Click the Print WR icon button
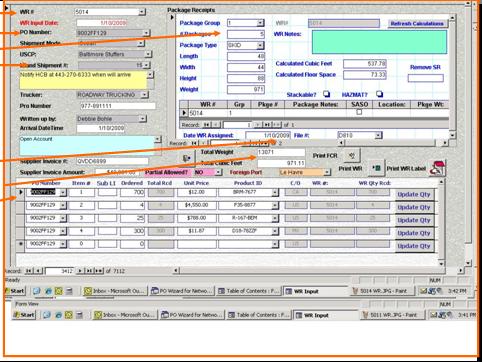Viewport: 482px width, 362px height. [376, 168]
